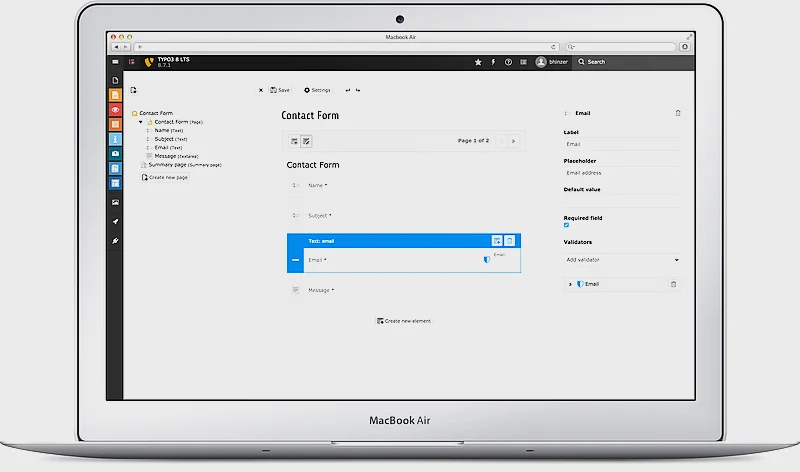Screen dimensions: 800x472
Task: Click the close X next to Save
Action: pyautogui.click(x=261, y=90)
